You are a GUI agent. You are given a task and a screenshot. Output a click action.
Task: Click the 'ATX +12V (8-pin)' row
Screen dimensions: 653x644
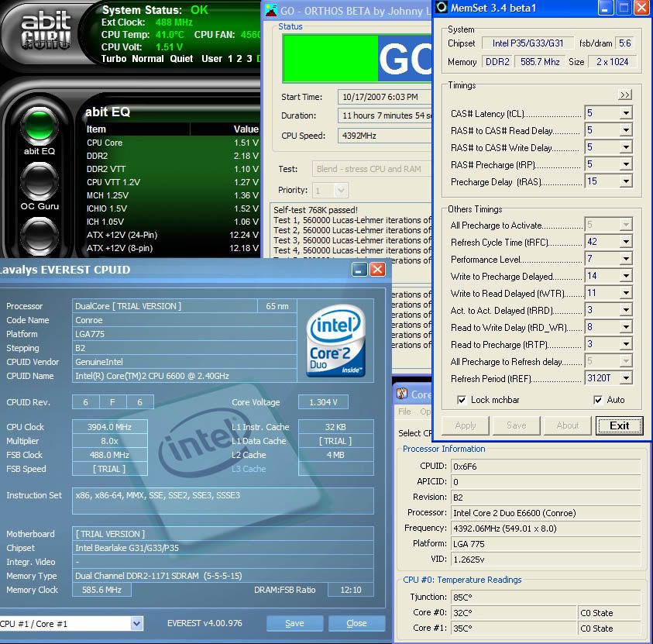pos(173,248)
